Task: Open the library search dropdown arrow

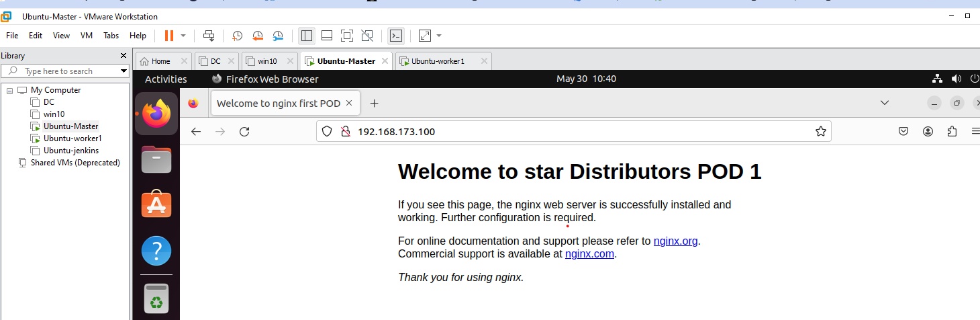Action: coord(124,71)
